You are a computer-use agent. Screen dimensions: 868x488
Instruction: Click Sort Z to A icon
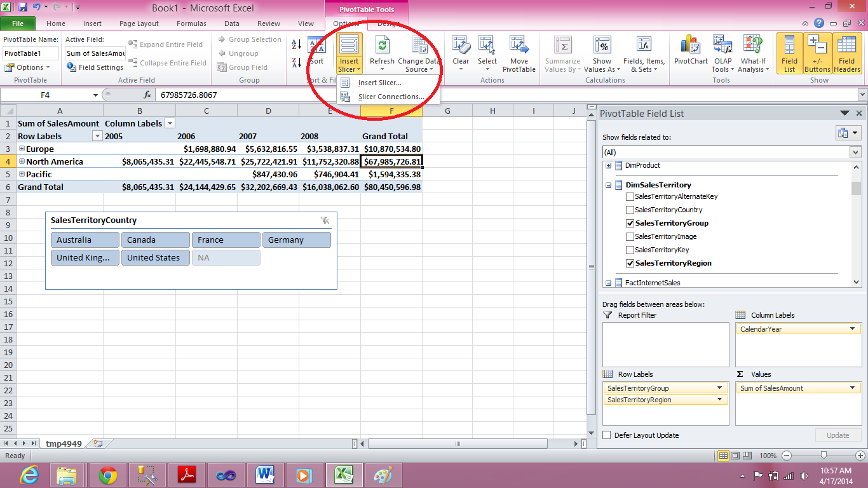(296, 62)
